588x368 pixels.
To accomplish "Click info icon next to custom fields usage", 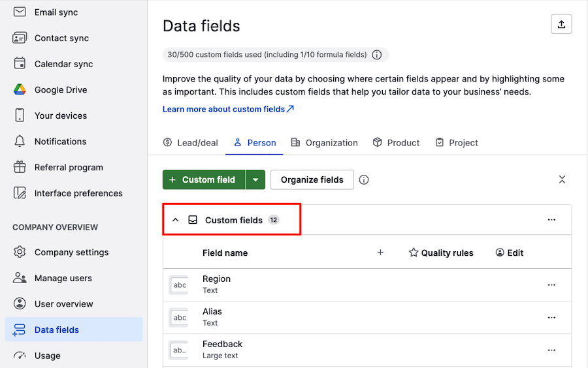I will [x=377, y=55].
